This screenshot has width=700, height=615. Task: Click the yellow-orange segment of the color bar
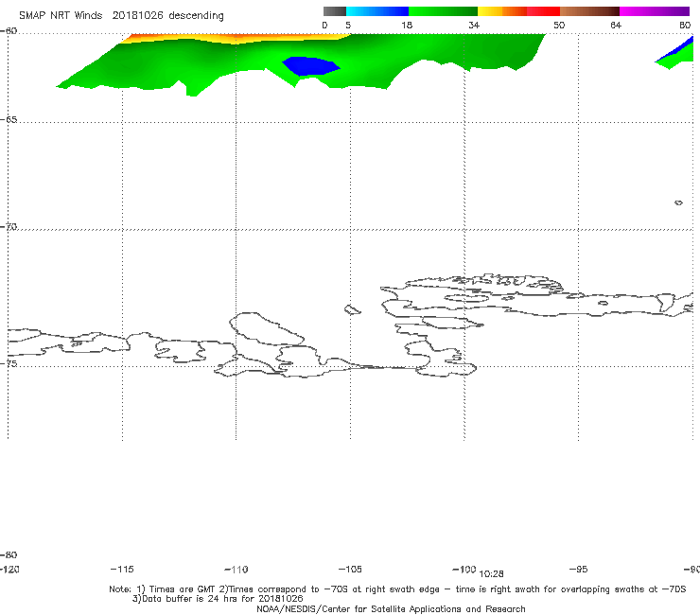pos(501,11)
